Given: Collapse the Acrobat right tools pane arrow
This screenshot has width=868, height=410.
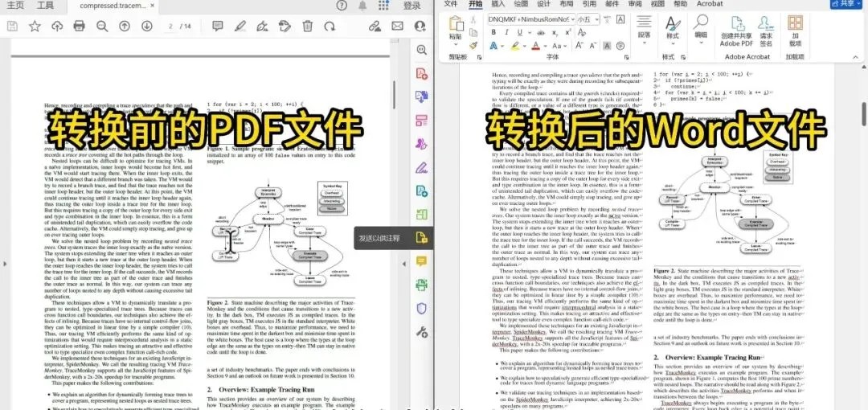Looking at the screenshot, I should (403, 264).
